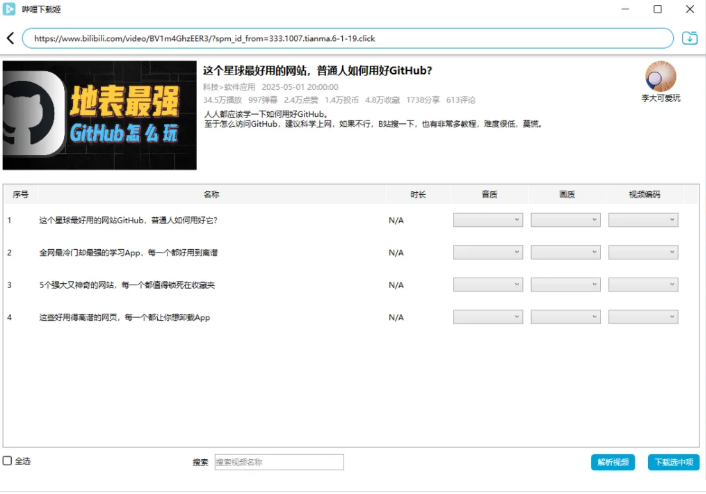
Task: Click the 序号 column header
Action: (x=21, y=195)
